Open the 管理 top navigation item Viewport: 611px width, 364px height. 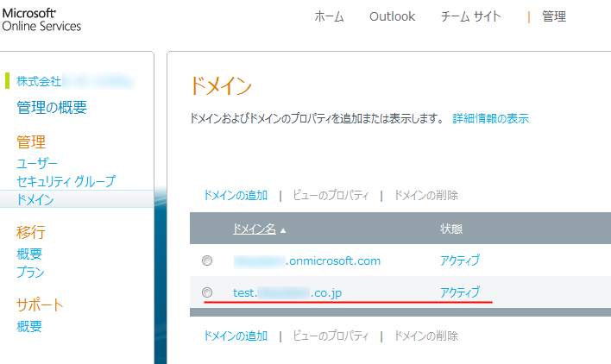coord(554,16)
